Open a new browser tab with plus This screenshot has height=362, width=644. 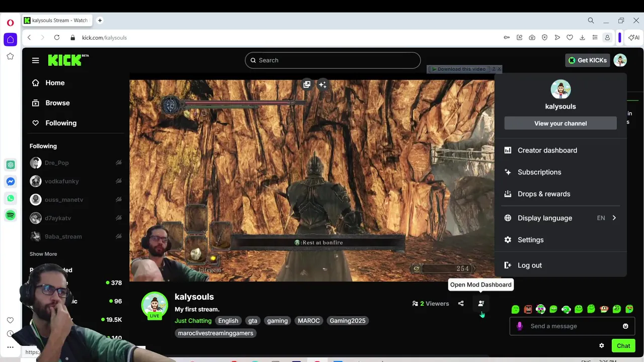click(x=100, y=20)
